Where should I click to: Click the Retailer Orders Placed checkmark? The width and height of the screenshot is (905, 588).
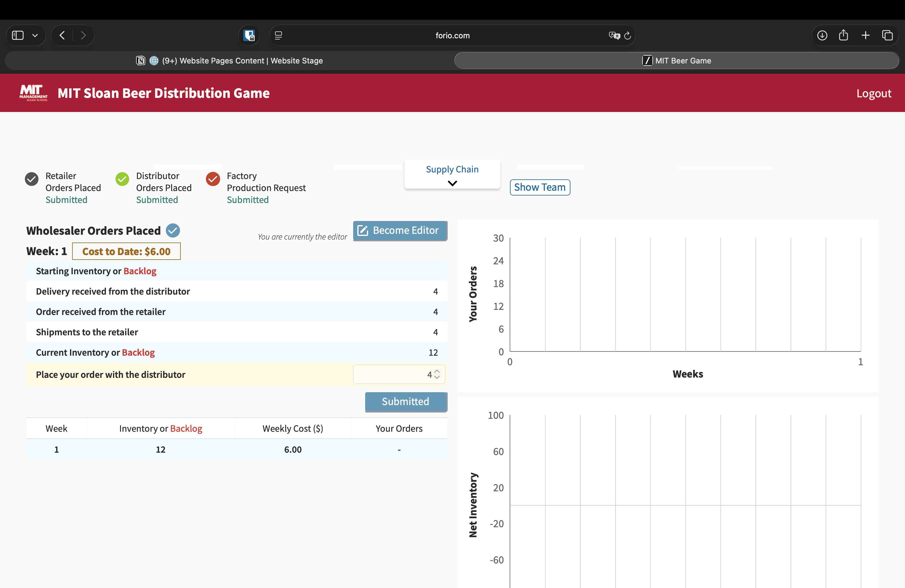pos(31,179)
